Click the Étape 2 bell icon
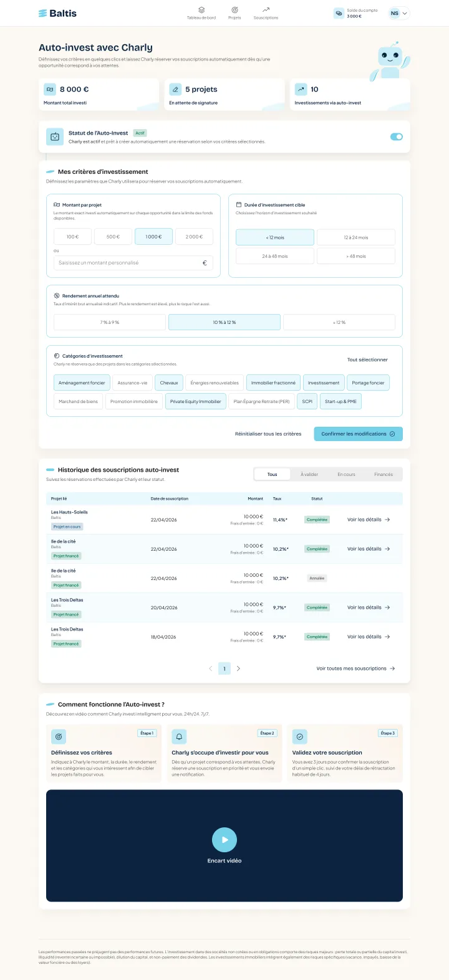The image size is (449, 980). click(x=179, y=737)
